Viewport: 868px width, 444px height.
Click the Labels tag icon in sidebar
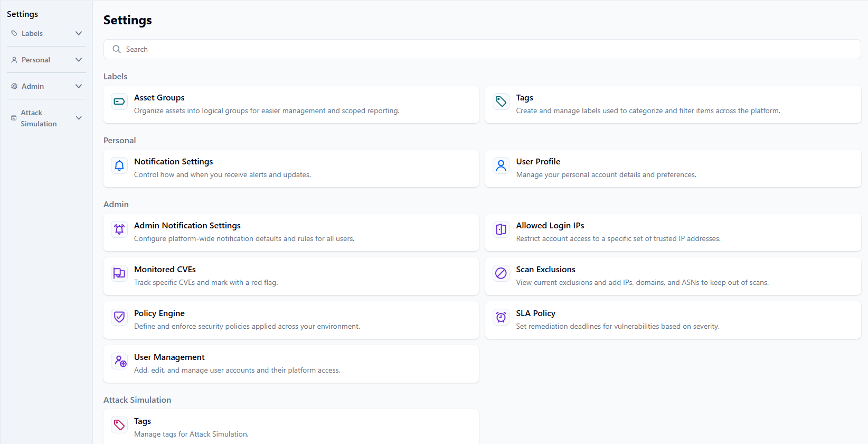(14, 33)
